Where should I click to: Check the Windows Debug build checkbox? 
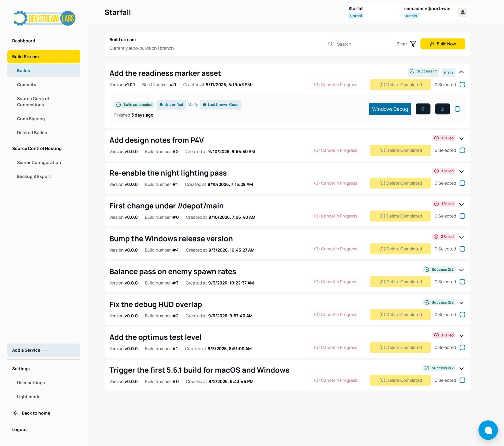pyautogui.click(x=457, y=109)
